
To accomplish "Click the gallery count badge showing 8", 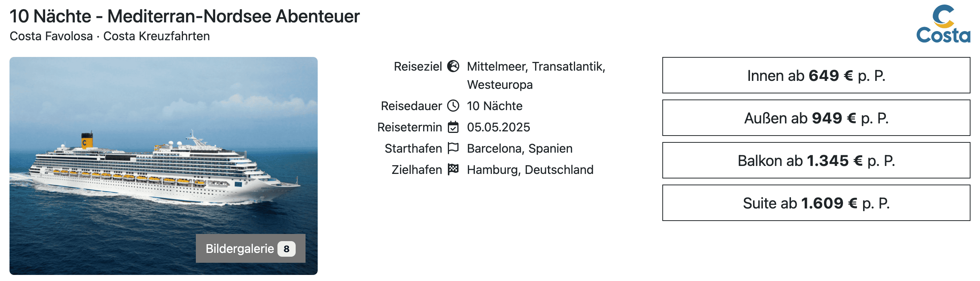I will 287,249.
